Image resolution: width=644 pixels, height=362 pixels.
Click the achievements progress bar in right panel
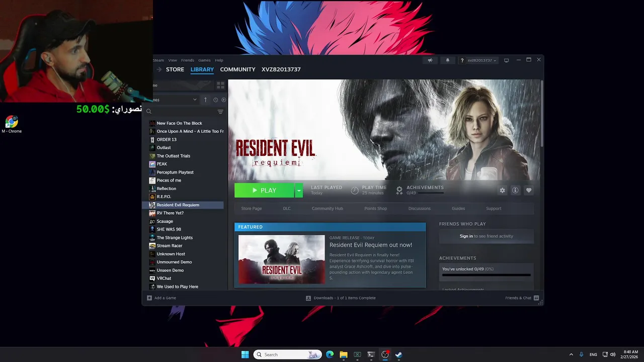tap(486, 275)
